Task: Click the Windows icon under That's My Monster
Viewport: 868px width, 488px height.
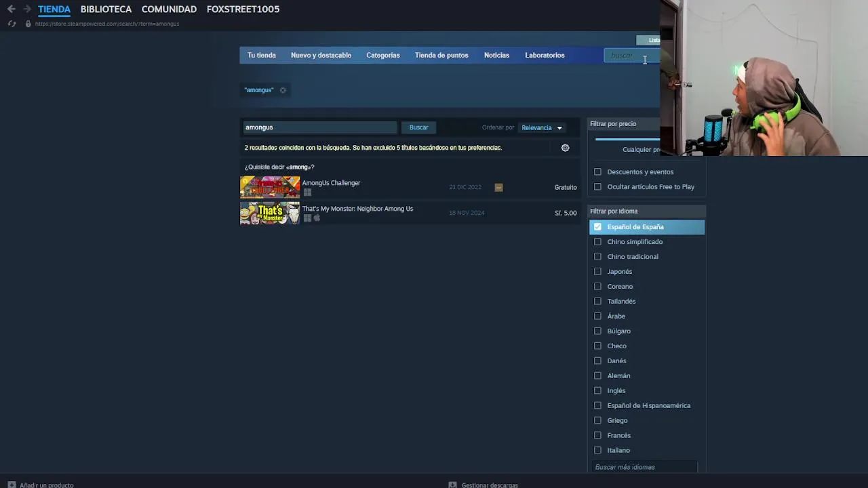Action: click(x=307, y=218)
